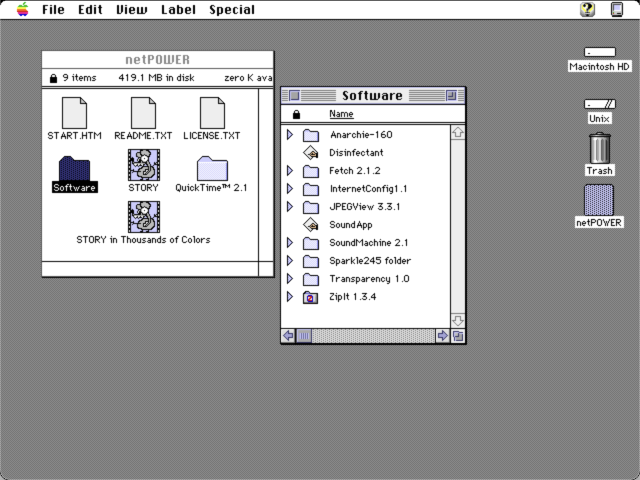Viewport: 640px width, 480px height.
Task: Open the Application menu icon at the right end of the menu bar
Action: pos(617,9)
